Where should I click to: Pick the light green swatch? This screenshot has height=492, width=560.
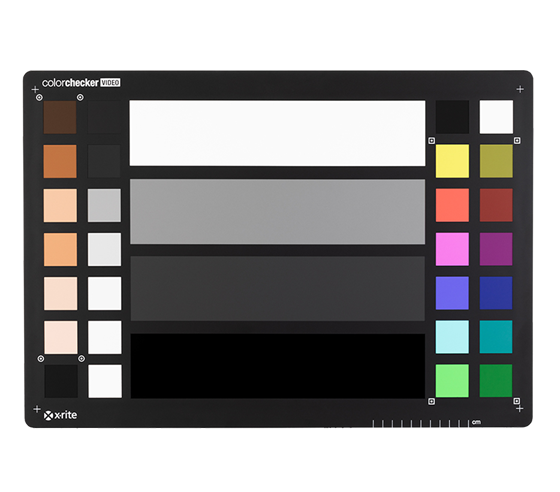coord(452,381)
